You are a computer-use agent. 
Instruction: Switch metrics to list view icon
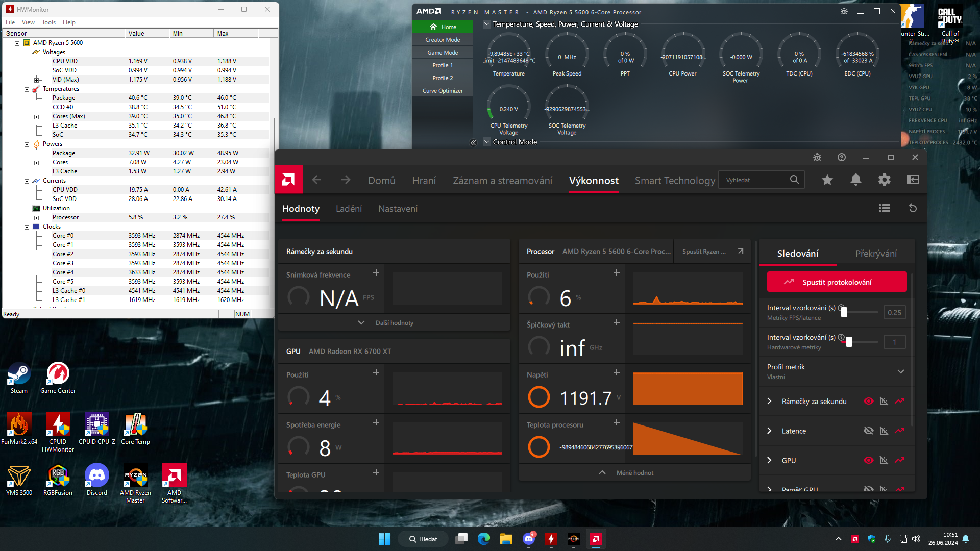[x=885, y=208]
